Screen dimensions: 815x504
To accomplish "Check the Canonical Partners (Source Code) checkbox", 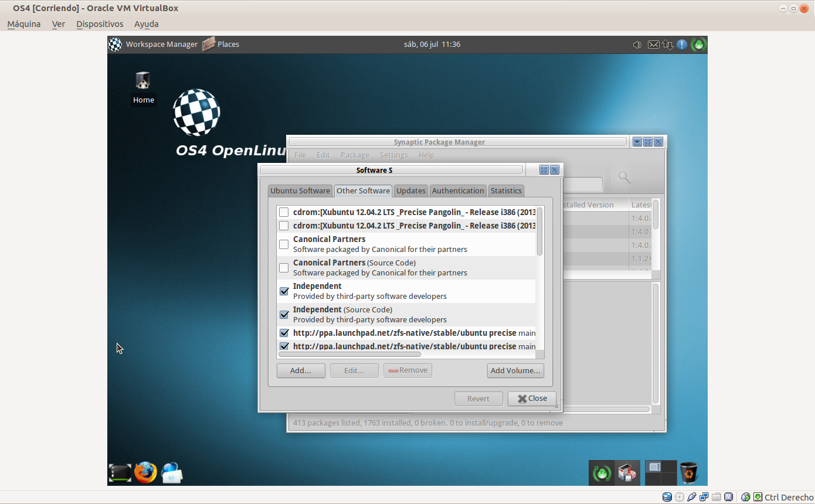I will click(284, 268).
